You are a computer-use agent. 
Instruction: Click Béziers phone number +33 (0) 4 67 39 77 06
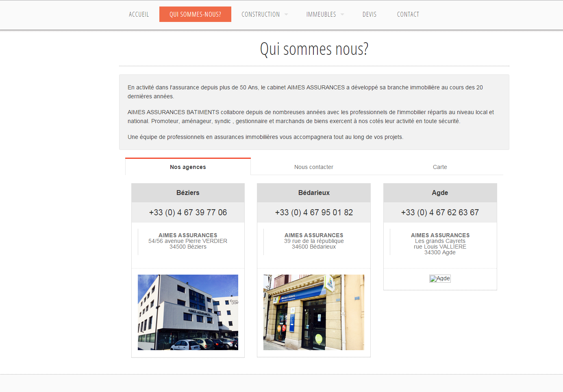(188, 212)
